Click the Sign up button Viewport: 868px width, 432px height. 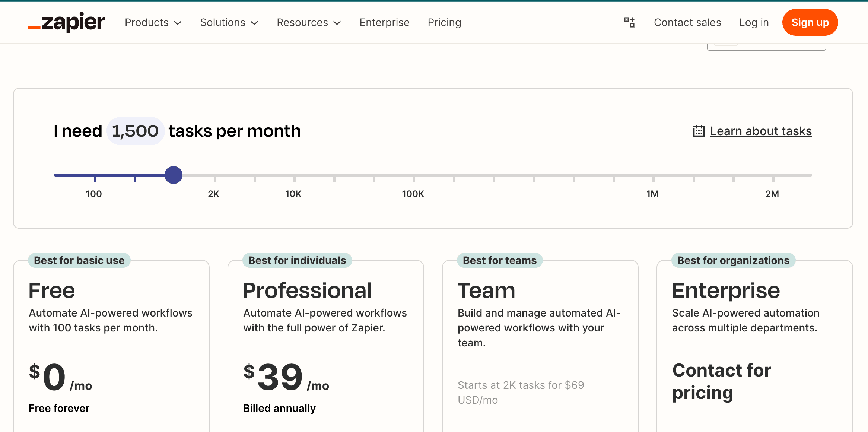tap(810, 22)
